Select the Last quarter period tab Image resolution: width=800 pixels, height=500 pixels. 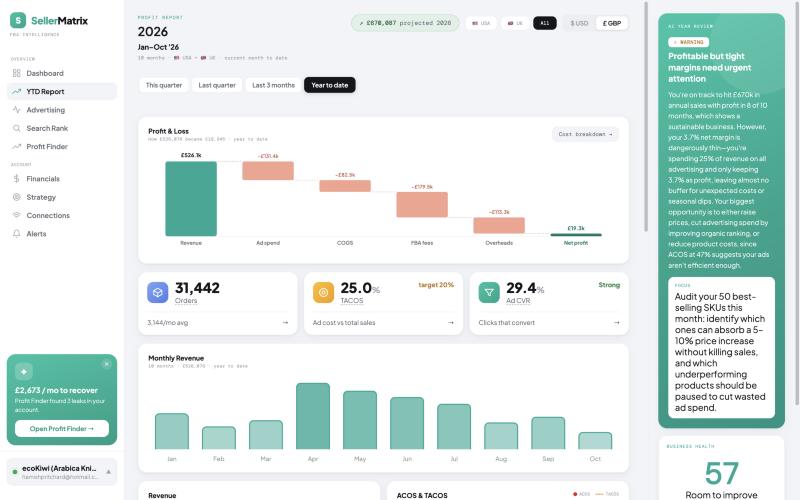tap(217, 85)
